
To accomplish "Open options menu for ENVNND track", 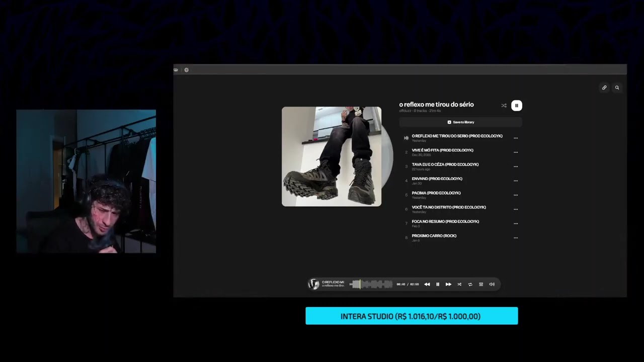I will click(x=516, y=180).
